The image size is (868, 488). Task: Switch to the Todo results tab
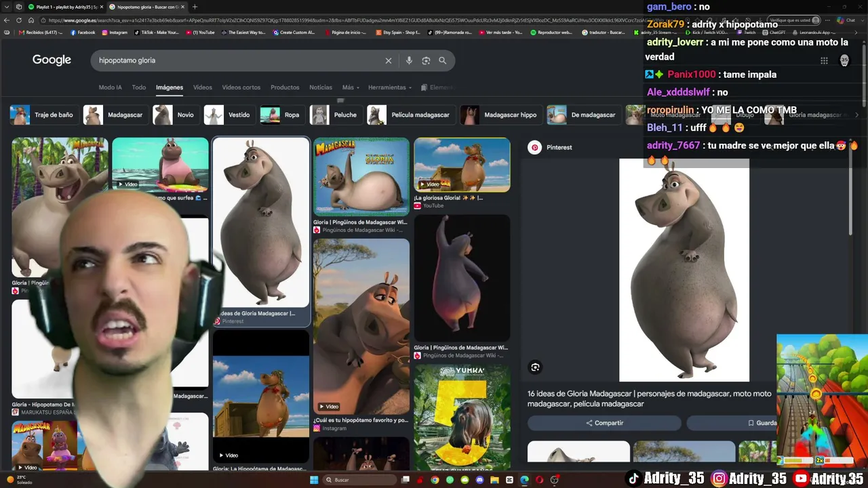138,87
